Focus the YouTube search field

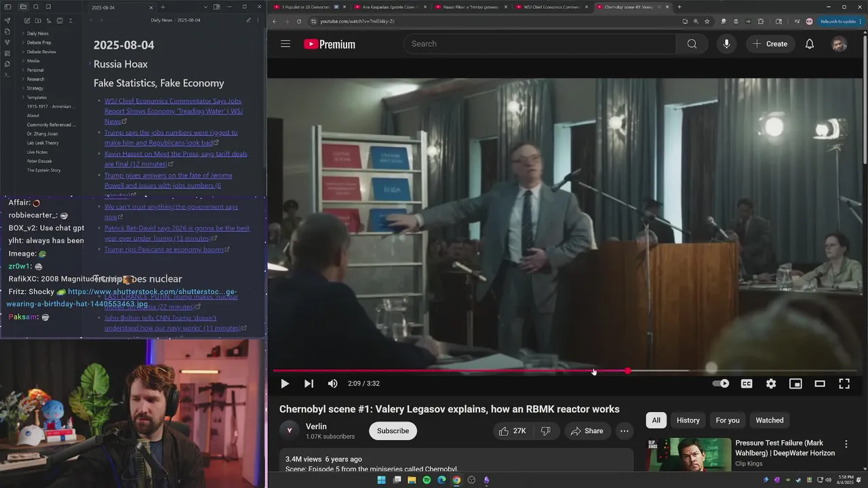540,44
